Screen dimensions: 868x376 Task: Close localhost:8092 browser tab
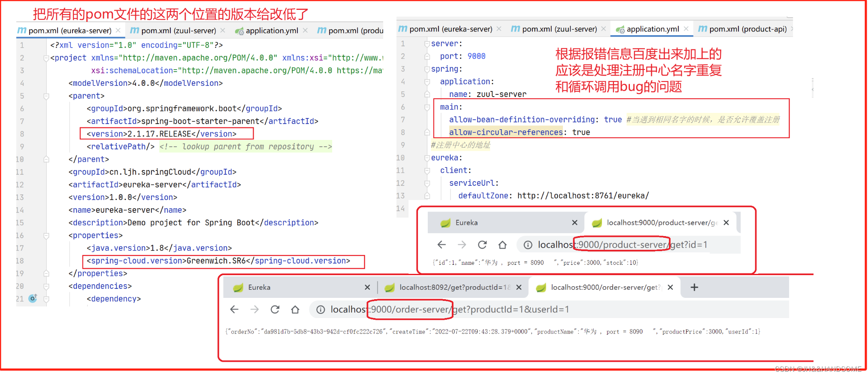pos(519,287)
